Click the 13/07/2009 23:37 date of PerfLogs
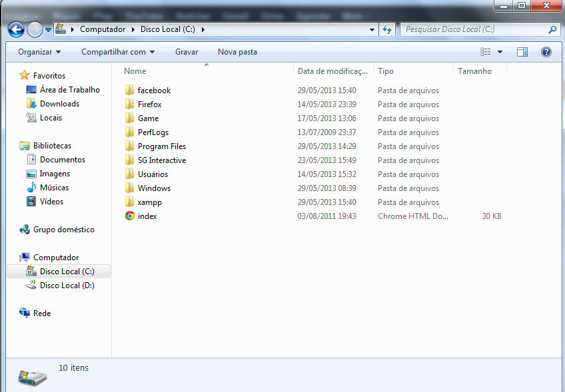 (327, 132)
